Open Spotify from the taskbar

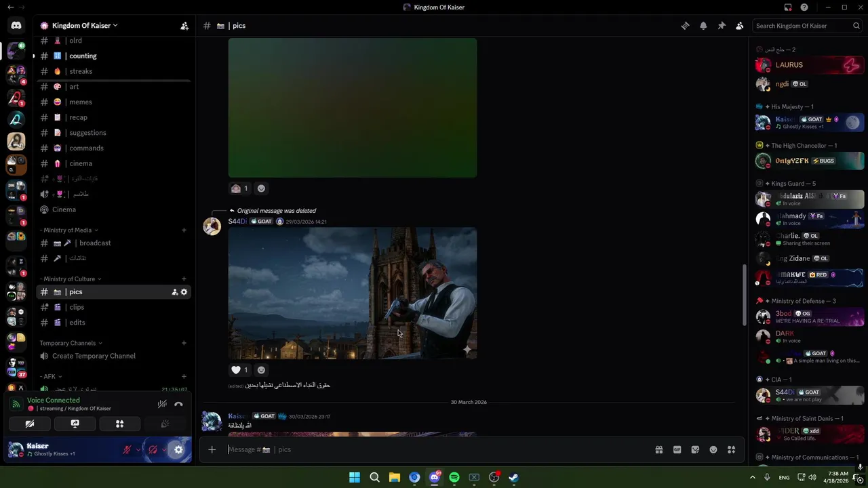(454, 478)
